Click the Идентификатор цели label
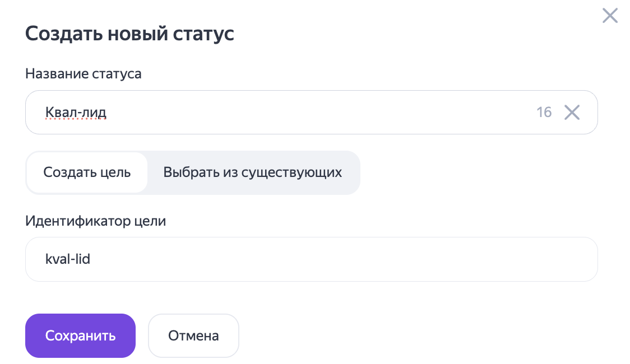This screenshot has height=364, width=630. [96, 221]
